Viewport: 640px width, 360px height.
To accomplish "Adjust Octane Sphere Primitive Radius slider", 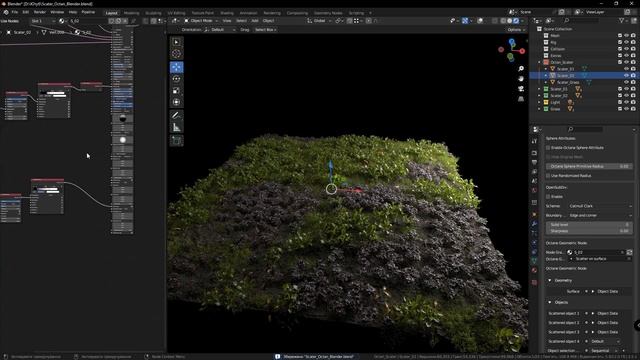I will click(589, 167).
